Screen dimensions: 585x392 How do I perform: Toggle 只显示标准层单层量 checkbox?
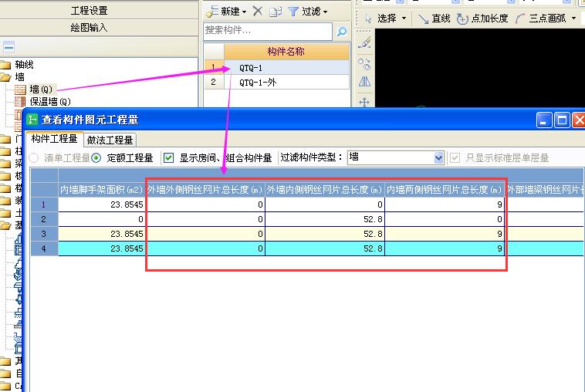pyautogui.click(x=455, y=157)
